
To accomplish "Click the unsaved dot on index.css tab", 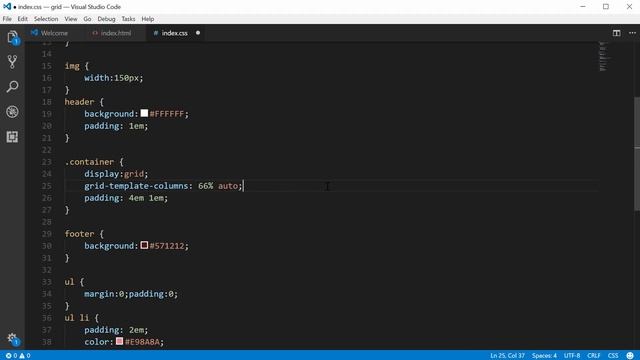I will pyautogui.click(x=198, y=33).
